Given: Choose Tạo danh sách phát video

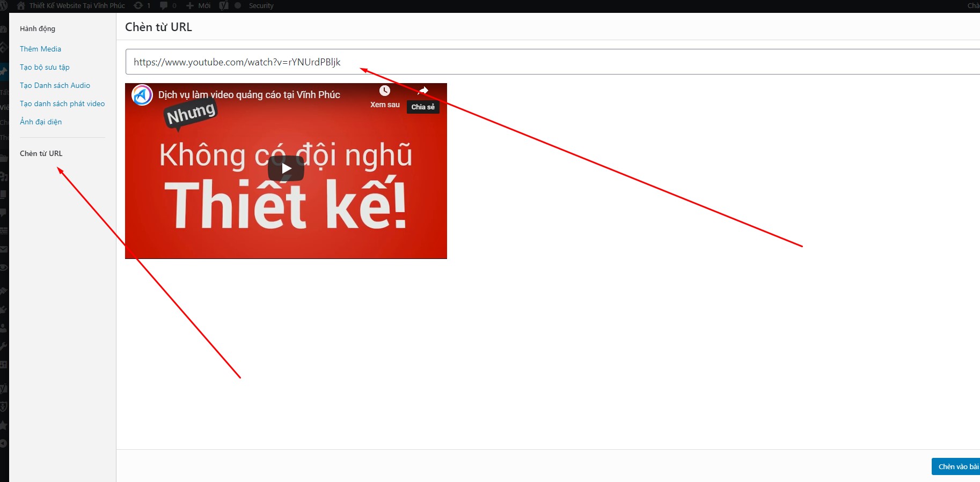Looking at the screenshot, I should coord(62,103).
